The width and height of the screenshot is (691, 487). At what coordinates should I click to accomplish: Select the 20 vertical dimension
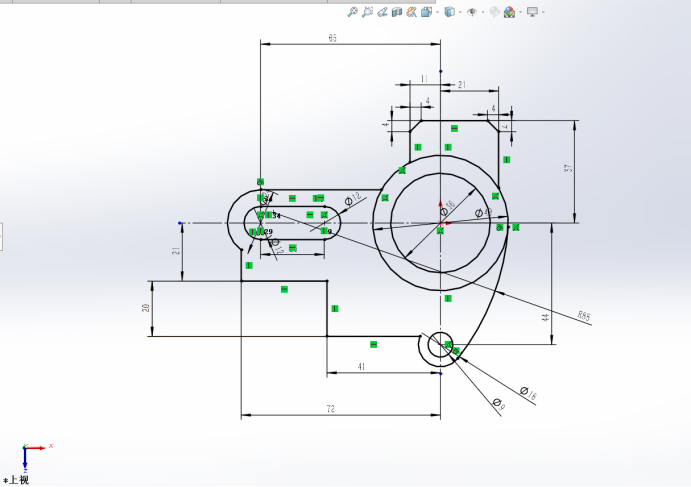[x=146, y=308]
